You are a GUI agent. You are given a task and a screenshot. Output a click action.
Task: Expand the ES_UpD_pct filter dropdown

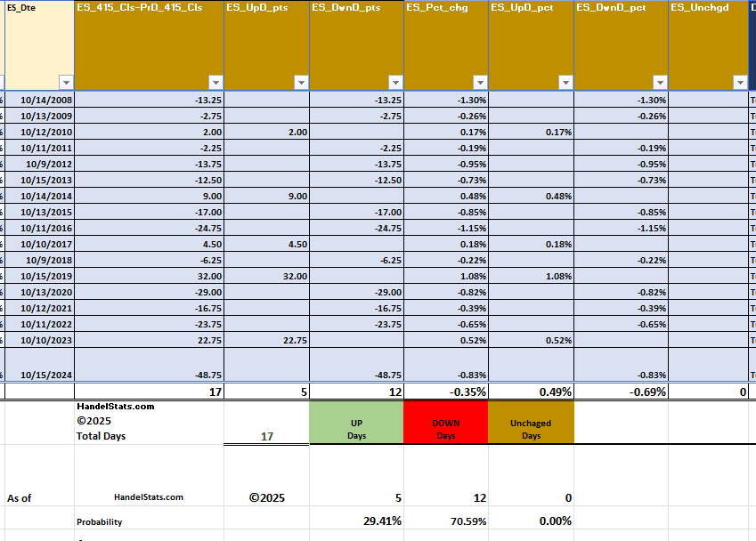(x=565, y=82)
